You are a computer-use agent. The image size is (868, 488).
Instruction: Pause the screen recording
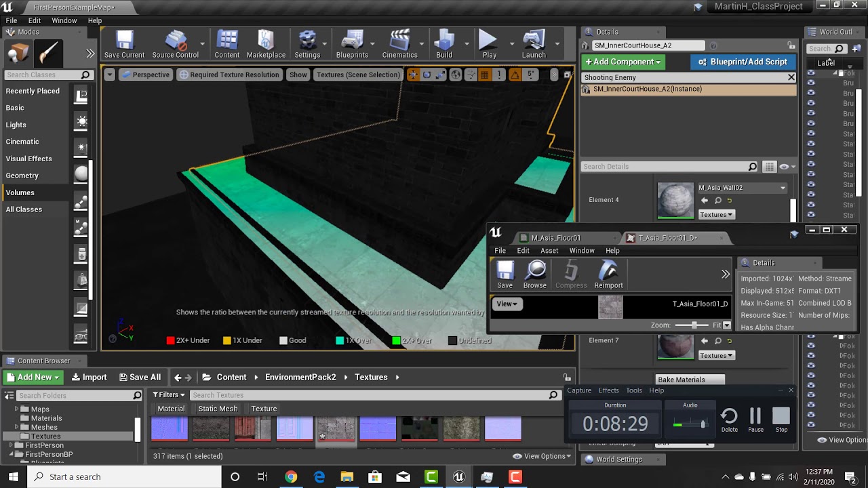tap(755, 420)
